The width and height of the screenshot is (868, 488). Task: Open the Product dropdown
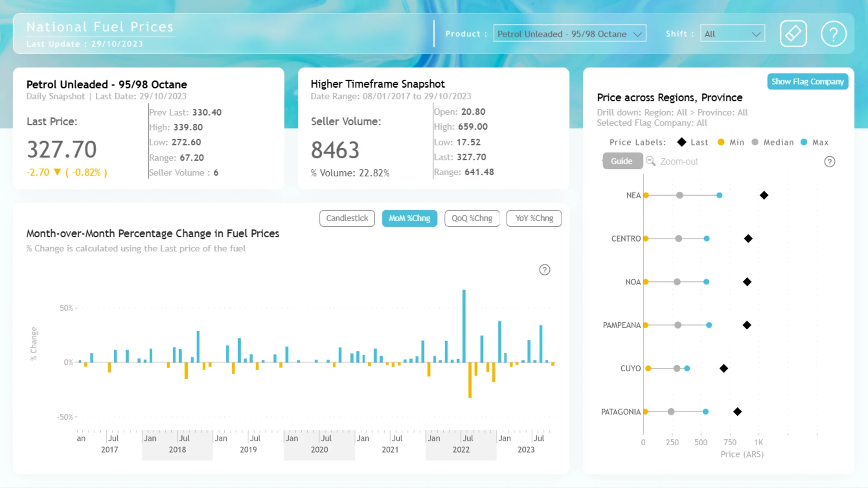point(570,34)
